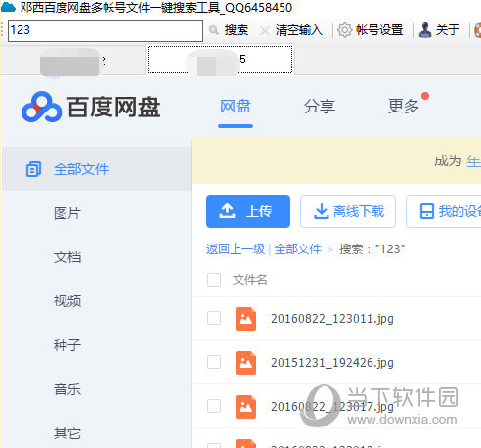Open the file 20151231_192426.jpg

pos(332,363)
